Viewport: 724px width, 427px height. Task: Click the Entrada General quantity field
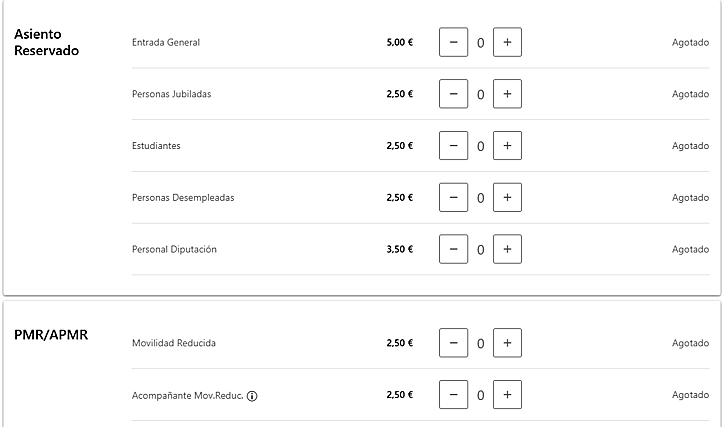[x=480, y=43]
